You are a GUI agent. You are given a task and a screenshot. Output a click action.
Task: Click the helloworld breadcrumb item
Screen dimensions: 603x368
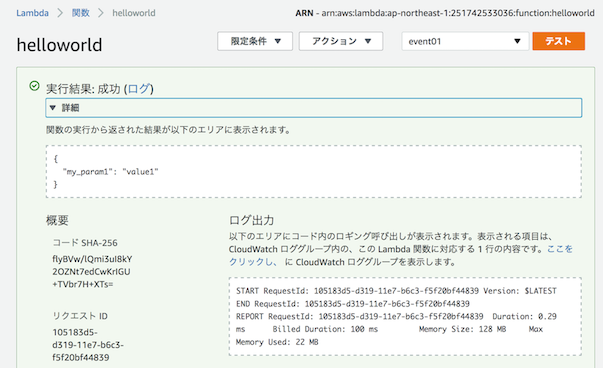(134, 13)
